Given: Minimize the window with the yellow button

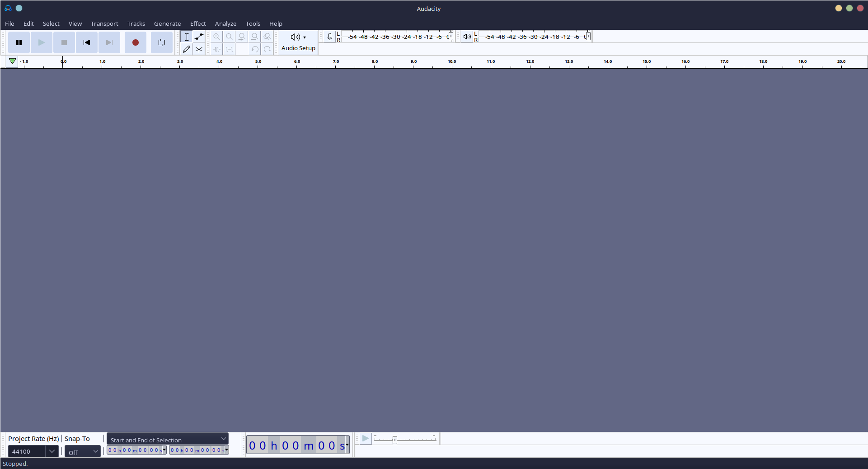Looking at the screenshot, I should [839, 8].
